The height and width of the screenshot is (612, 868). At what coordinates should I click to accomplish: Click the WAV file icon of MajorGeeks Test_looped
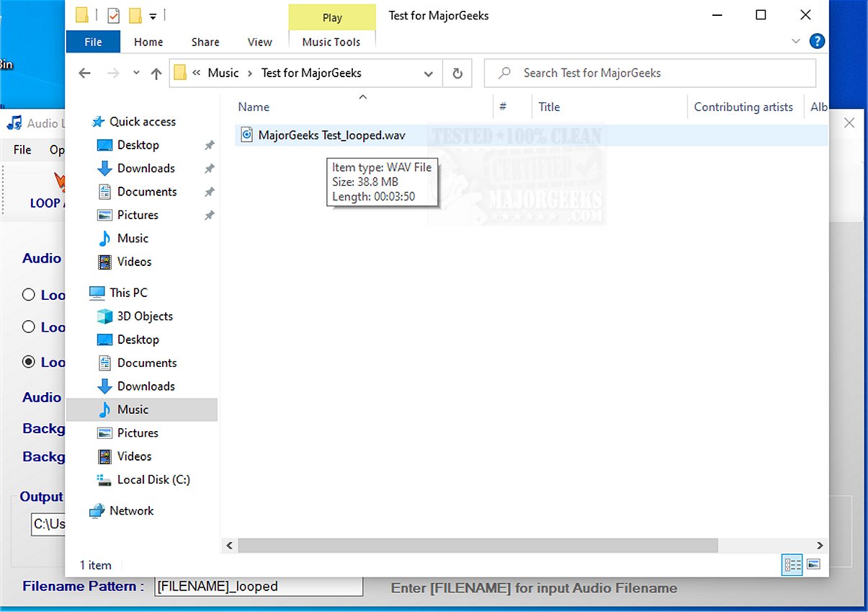point(246,135)
